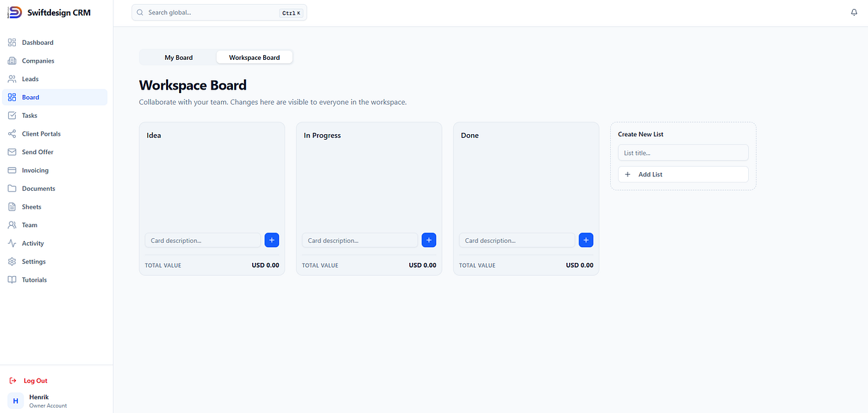Click the Swiftdesign CRM logo icon
868x413 pixels.
[x=14, y=12]
